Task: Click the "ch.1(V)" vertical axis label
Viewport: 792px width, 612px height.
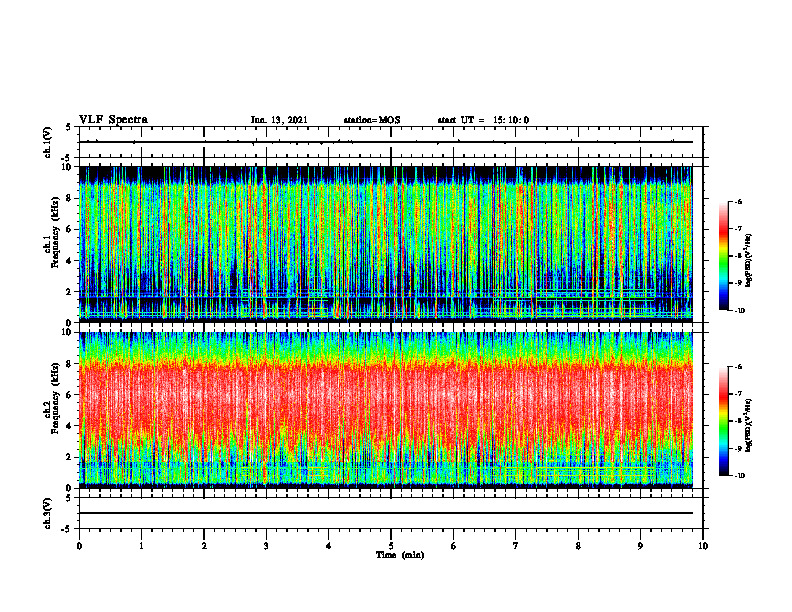Action: click(x=47, y=142)
